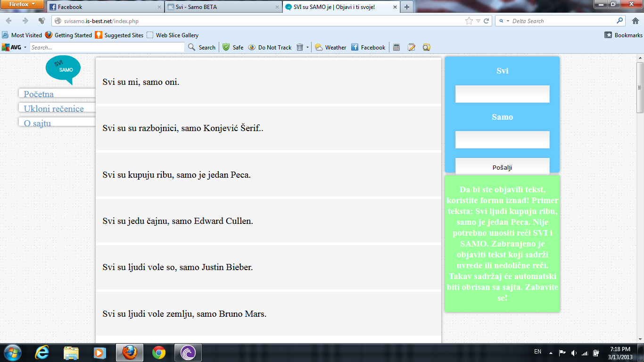This screenshot has width=644, height=362.
Task: Go to the Firefox home page icon
Action: point(635,21)
